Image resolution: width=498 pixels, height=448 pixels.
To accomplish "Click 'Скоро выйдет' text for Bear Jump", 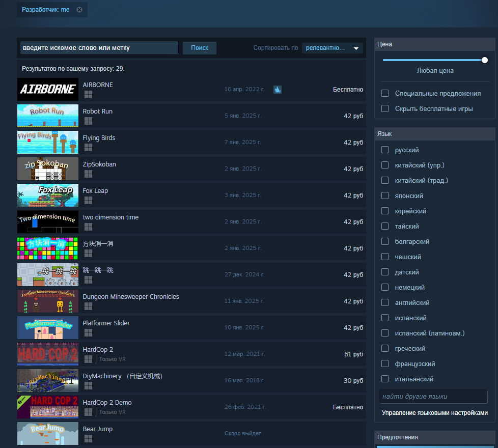I will pos(243,433).
